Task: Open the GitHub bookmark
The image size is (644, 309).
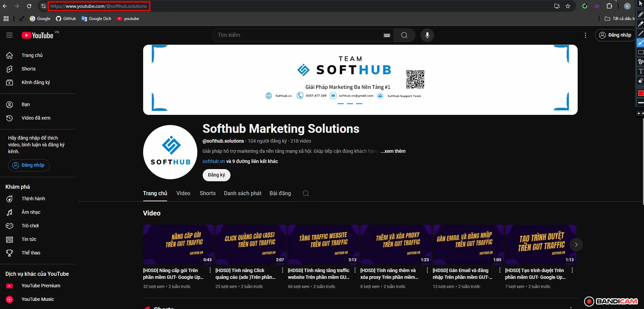Action: pos(66,19)
